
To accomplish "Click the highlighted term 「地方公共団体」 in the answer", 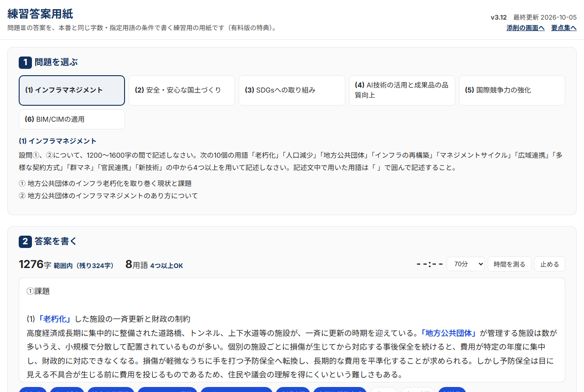I will click(x=448, y=333).
